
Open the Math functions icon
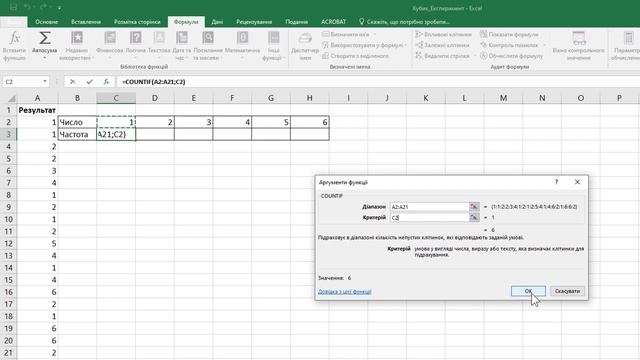242,38
